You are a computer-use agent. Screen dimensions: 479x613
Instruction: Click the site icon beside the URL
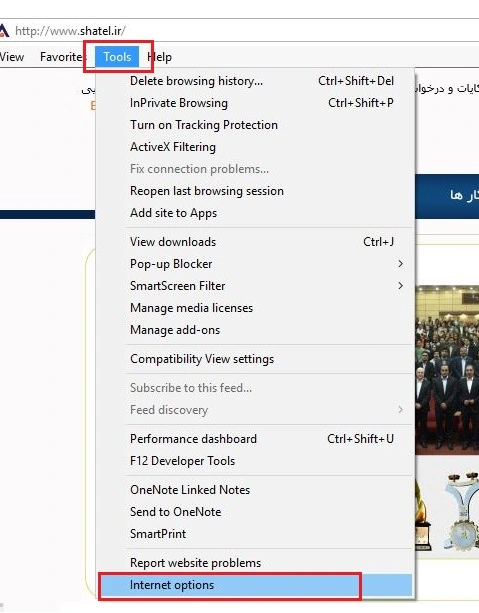[4, 30]
